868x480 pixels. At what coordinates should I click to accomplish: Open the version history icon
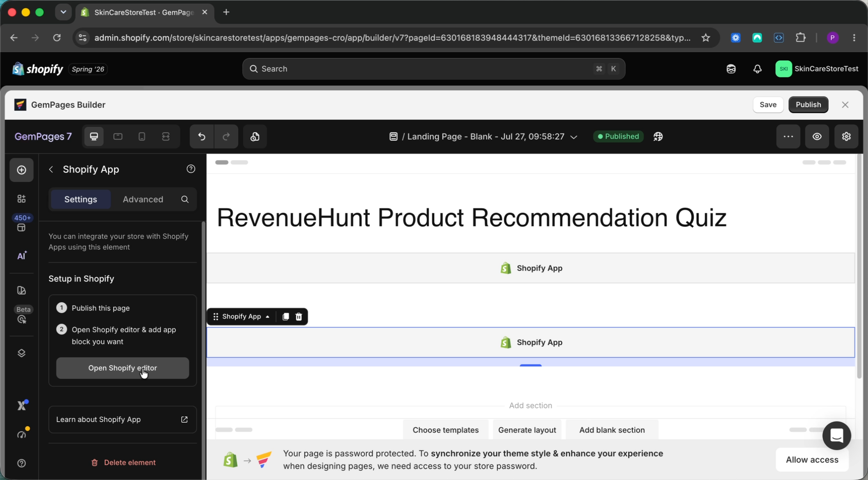coord(255,136)
